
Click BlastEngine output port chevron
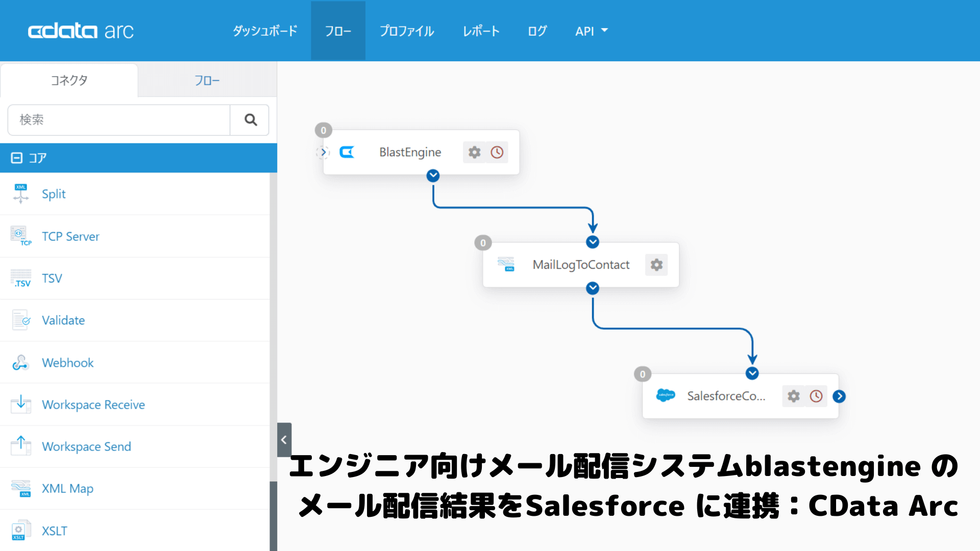433,176
